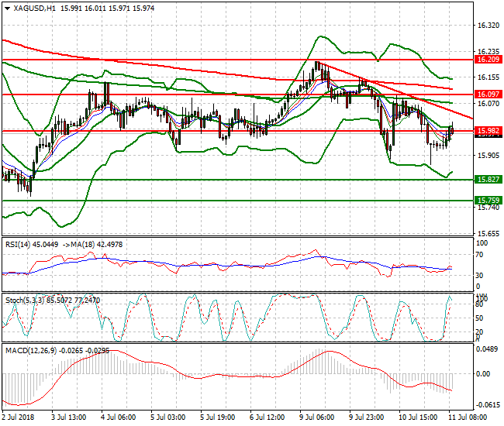
Task: Click the 16.070 price scale value
Action: click(488, 103)
